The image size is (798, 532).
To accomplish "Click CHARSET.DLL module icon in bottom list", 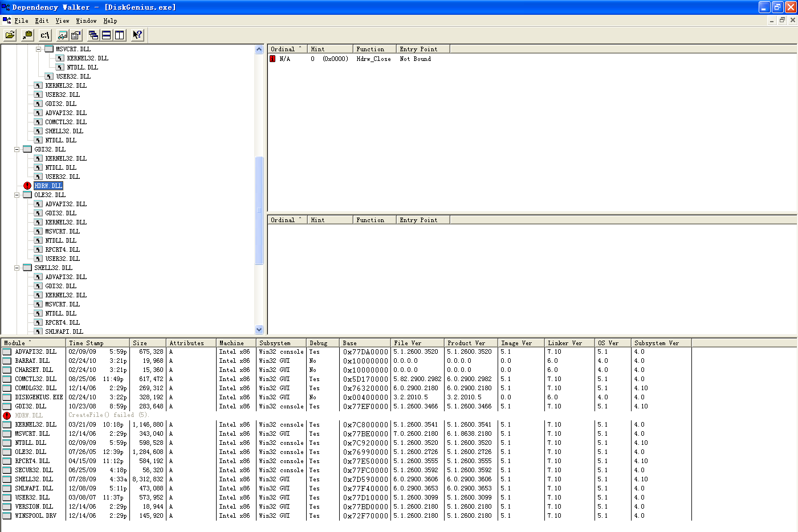I will click(7, 370).
